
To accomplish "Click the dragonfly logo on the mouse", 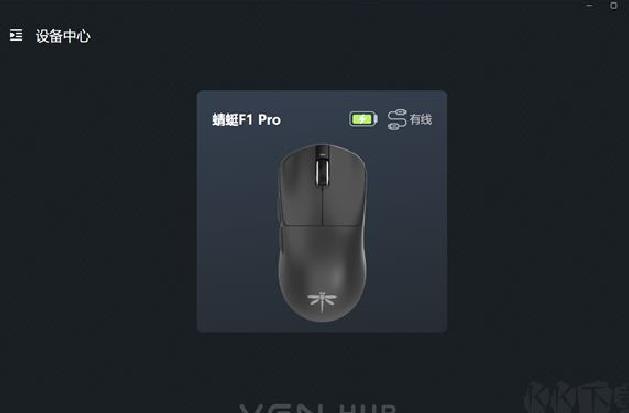I will (x=322, y=302).
